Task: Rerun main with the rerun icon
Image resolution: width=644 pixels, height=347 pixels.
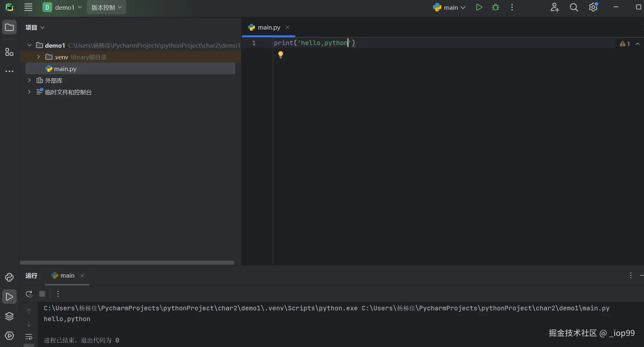Action: tap(29, 294)
